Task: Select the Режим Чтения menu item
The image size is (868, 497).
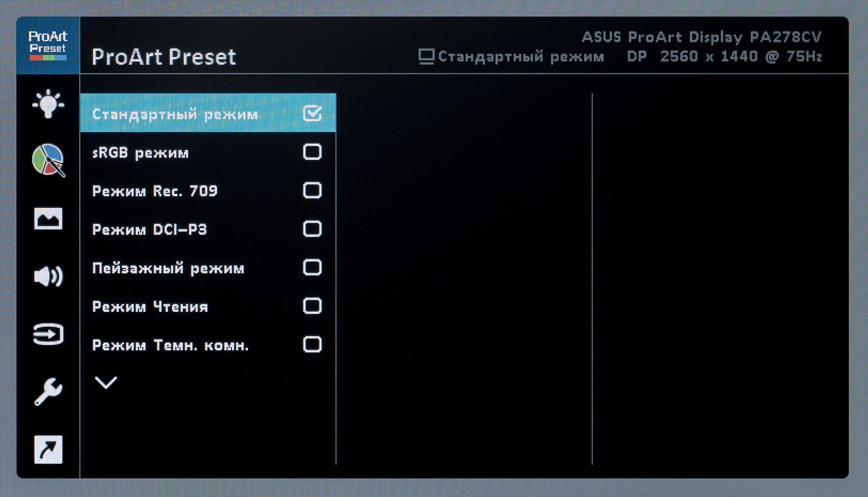Action: 150,307
